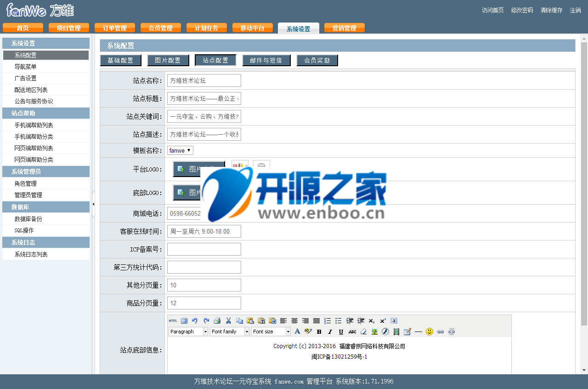588x389 pixels.
Task: Switch to 会员奖励 config tab
Action: click(317, 60)
